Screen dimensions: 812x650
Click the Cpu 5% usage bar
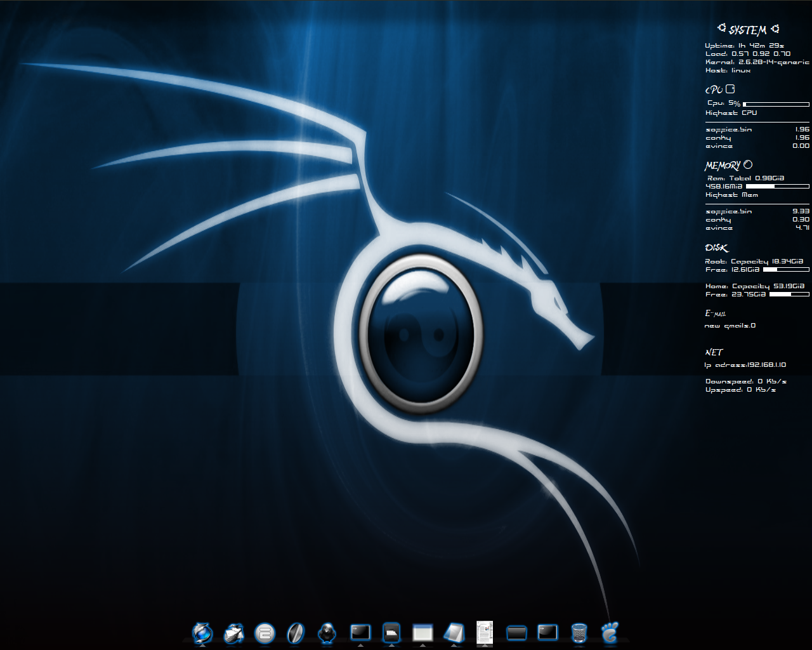click(x=776, y=103)
